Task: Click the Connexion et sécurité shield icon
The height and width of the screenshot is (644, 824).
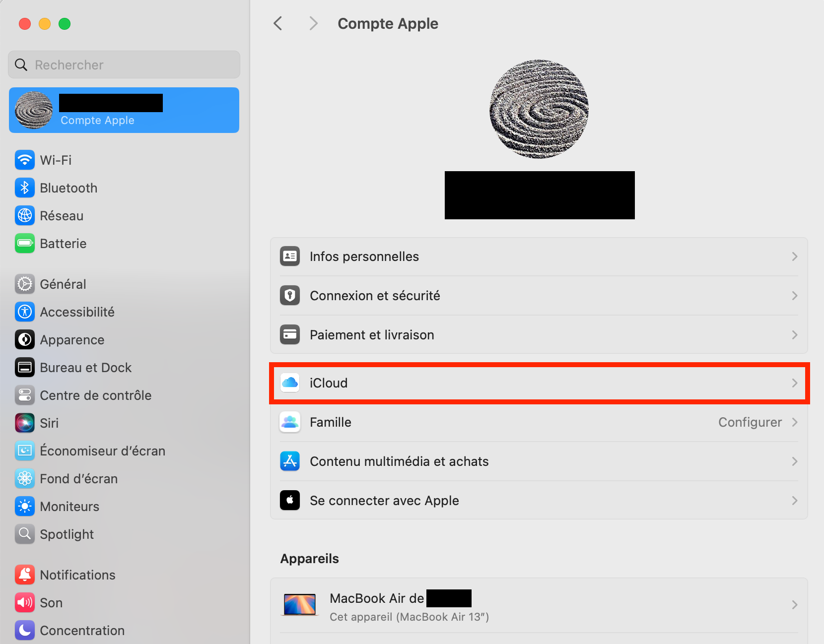Action: pos(290,295)
